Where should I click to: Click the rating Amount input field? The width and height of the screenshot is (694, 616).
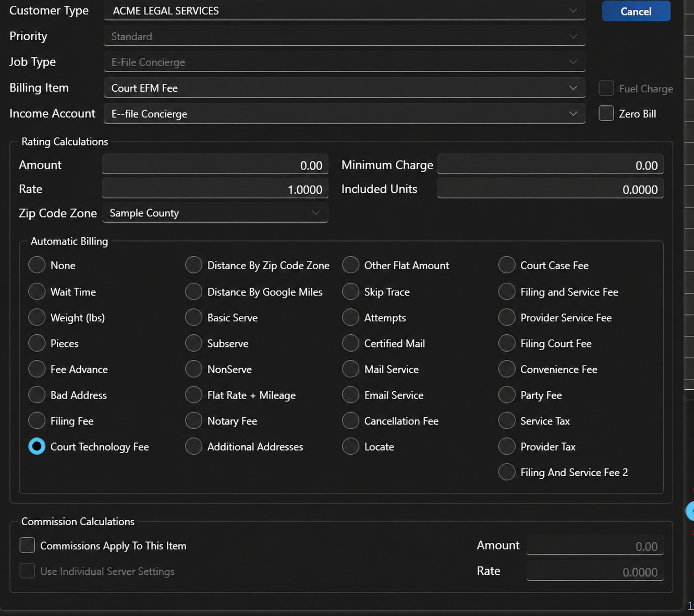tap(215, 165)
